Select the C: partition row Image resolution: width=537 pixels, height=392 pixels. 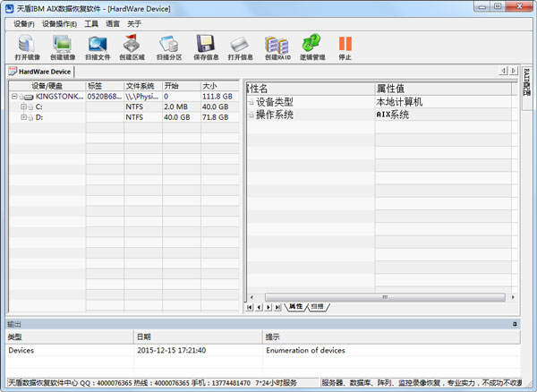(x=124, y=107)
